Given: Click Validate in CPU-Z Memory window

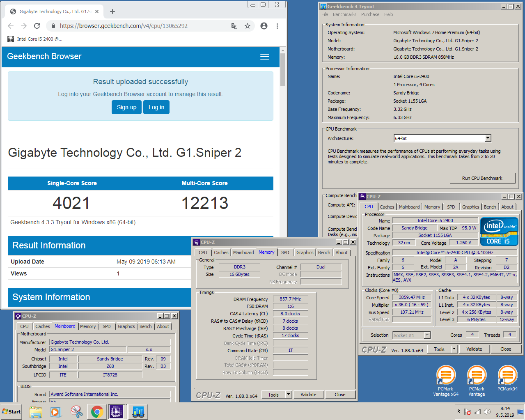Looking at the screenshot, I should (308, 395).
